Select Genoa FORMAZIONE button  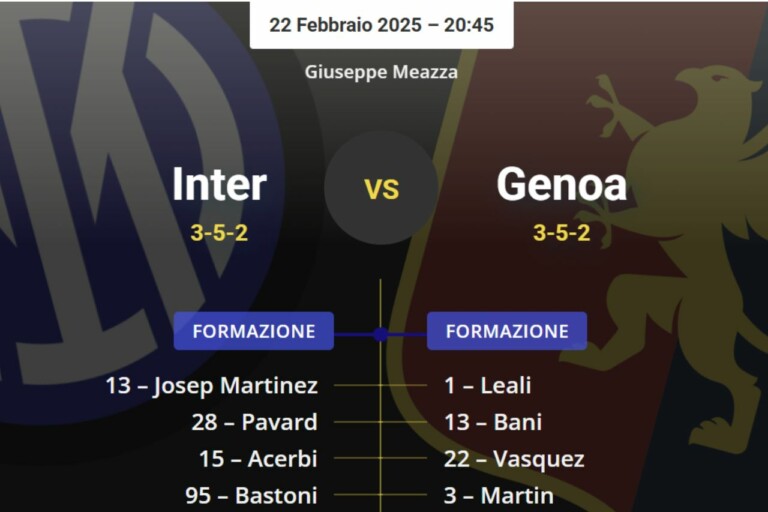pyautogui.click(x=507, y=331)
